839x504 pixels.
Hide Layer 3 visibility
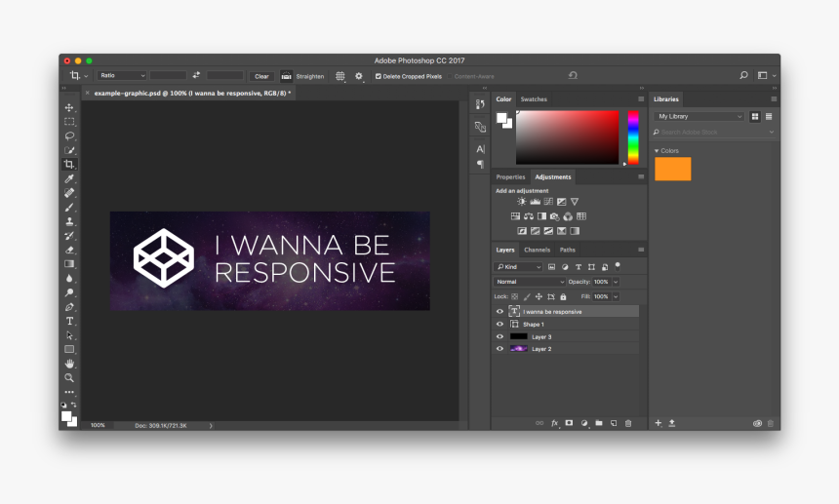pyautogui.click(x=499, y=336)
